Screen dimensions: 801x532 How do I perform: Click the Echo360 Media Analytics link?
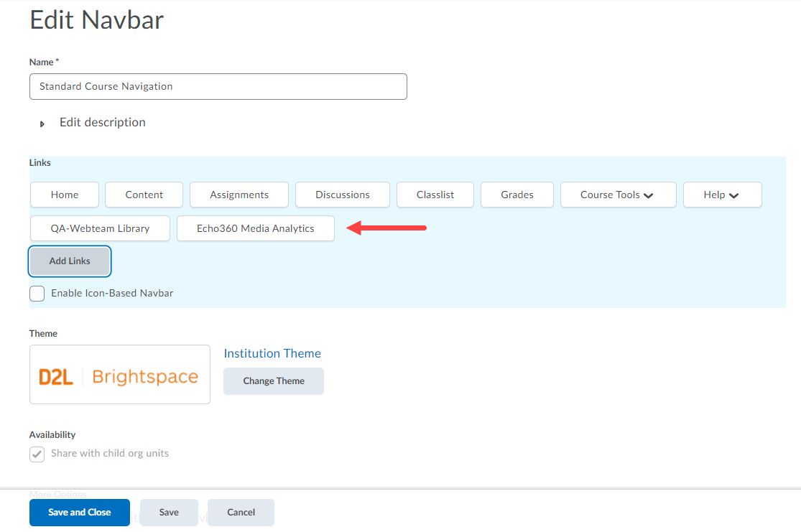pyautogui.click(x=256, y=228)
